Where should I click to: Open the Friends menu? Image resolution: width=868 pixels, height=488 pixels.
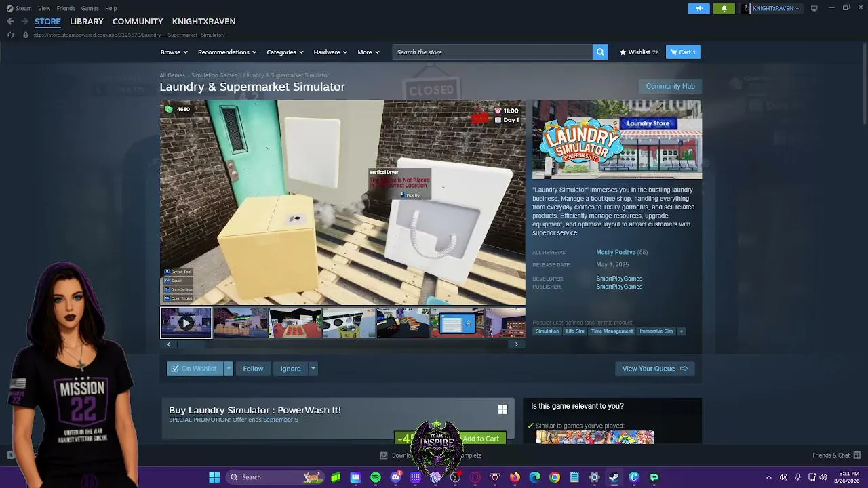pyautogui.click(x=66, y=8)
